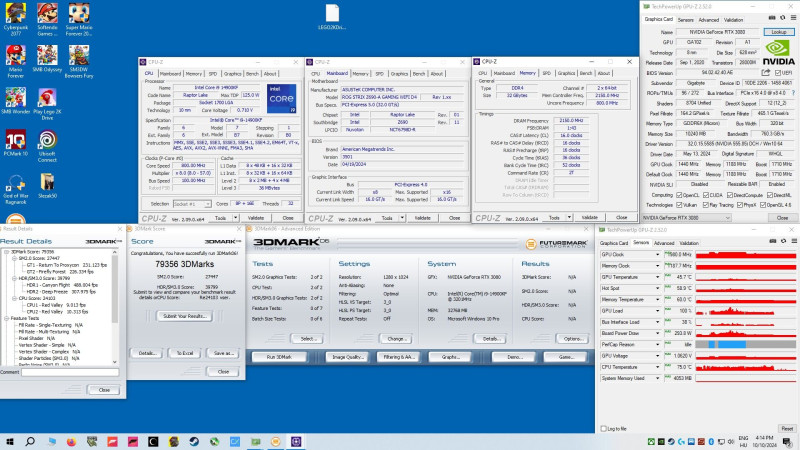800x450 pixels.
Task: Open the SMB Wonder desktop shortcut
Action: point(16,96)
